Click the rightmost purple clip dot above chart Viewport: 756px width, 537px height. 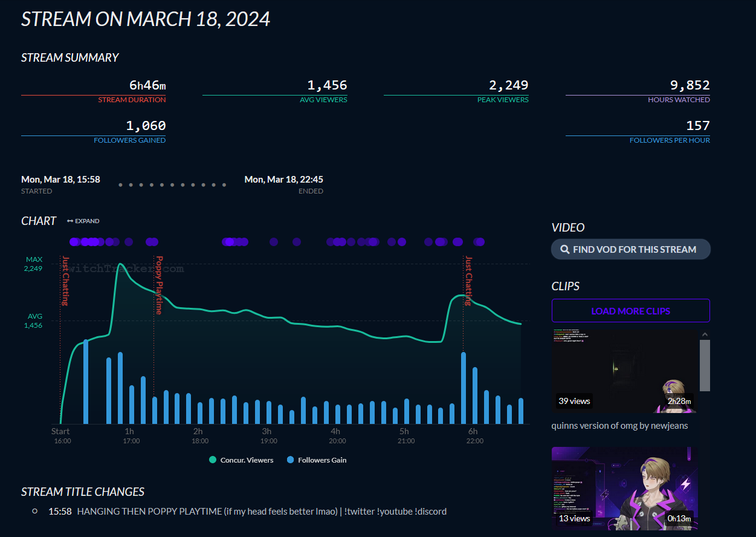click(x=480, y=242)
